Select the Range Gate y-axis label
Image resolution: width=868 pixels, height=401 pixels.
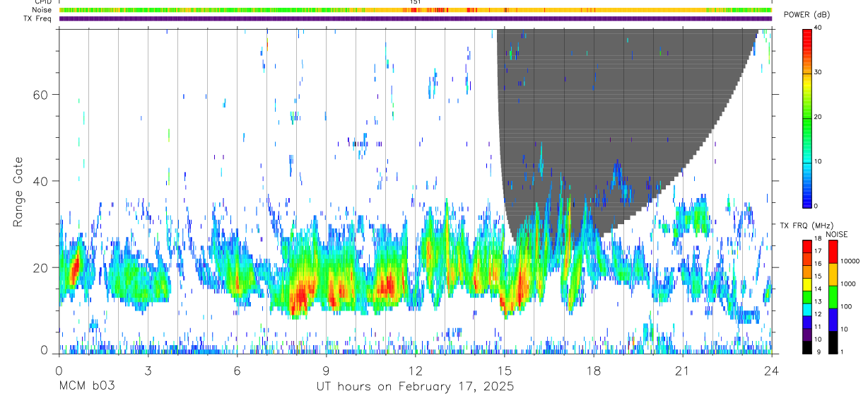18,192
